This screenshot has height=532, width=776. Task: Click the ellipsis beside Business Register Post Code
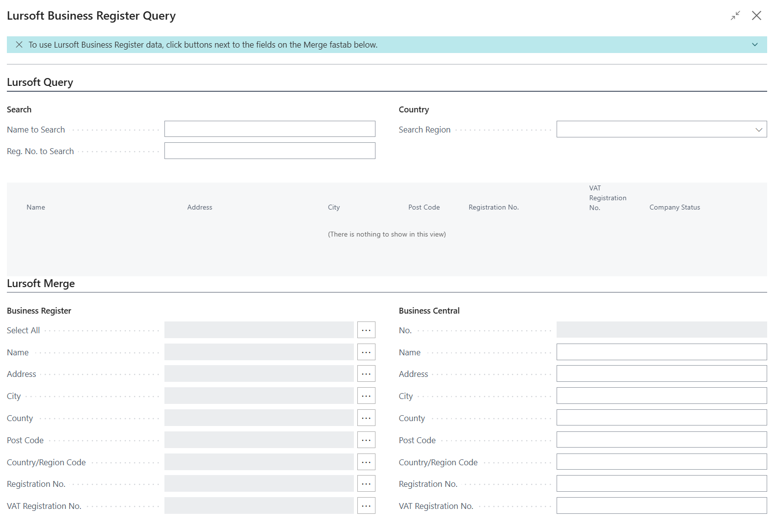[x=366, y=440]
